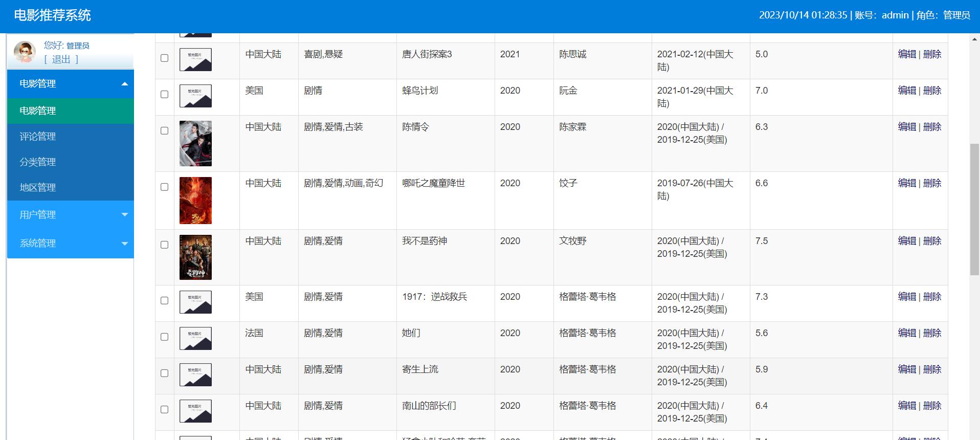980x440 pixels.
Task: Tick the checkbox for 蜂鸟计划
Action: pyautogui.click(x=165, y=94)
